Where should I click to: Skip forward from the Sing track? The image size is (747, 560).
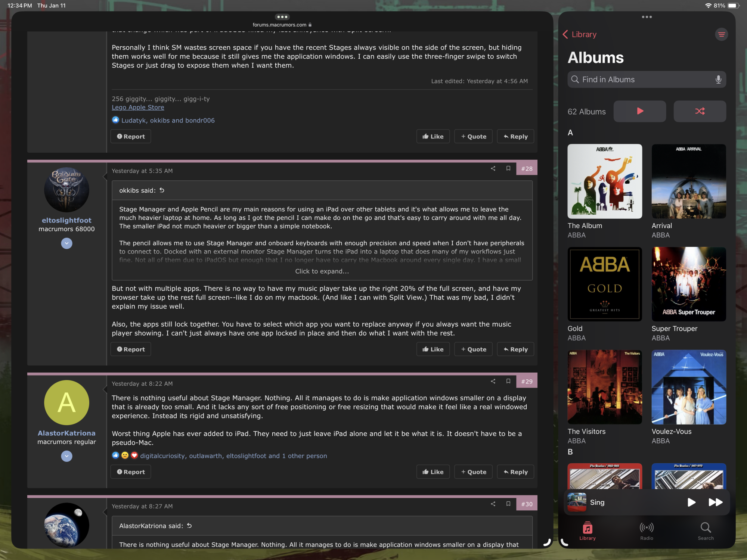tap(715, 503)
